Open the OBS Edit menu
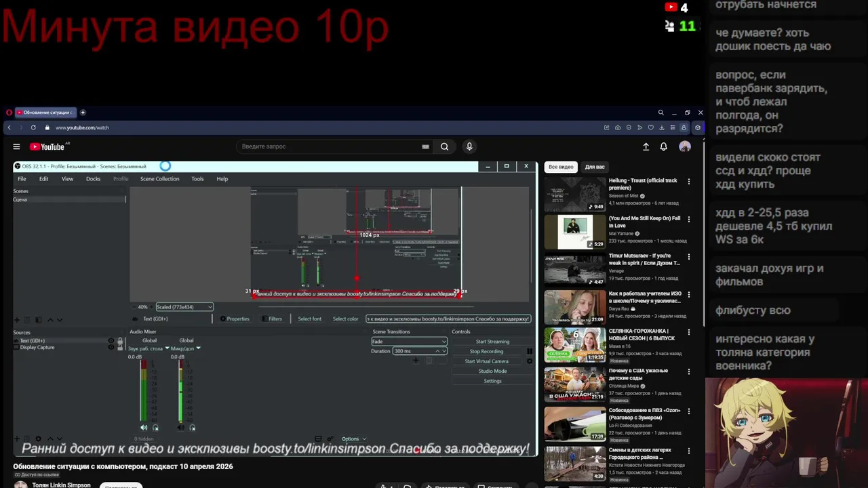The width and height of the screenshot is (868, 488). click(x=43, y=179)
